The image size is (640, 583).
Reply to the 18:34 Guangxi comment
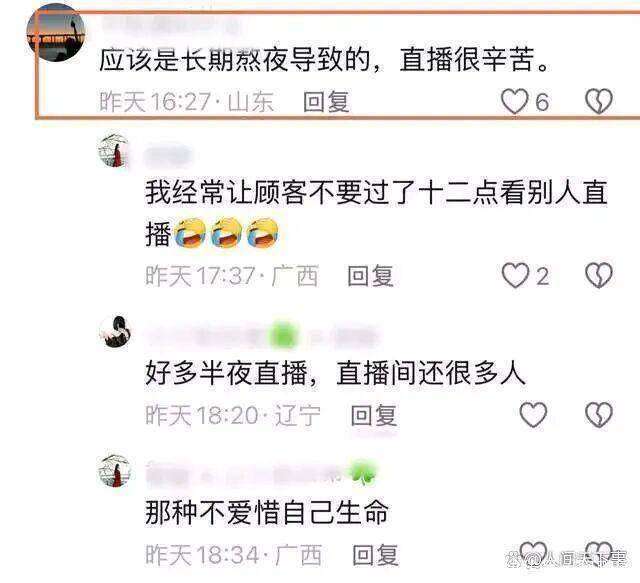(375, 555)
